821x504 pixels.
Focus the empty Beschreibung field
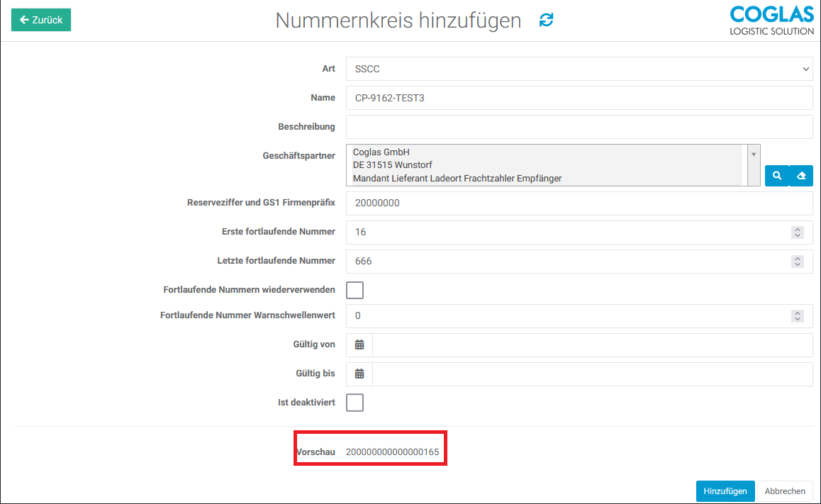[579, 127]
